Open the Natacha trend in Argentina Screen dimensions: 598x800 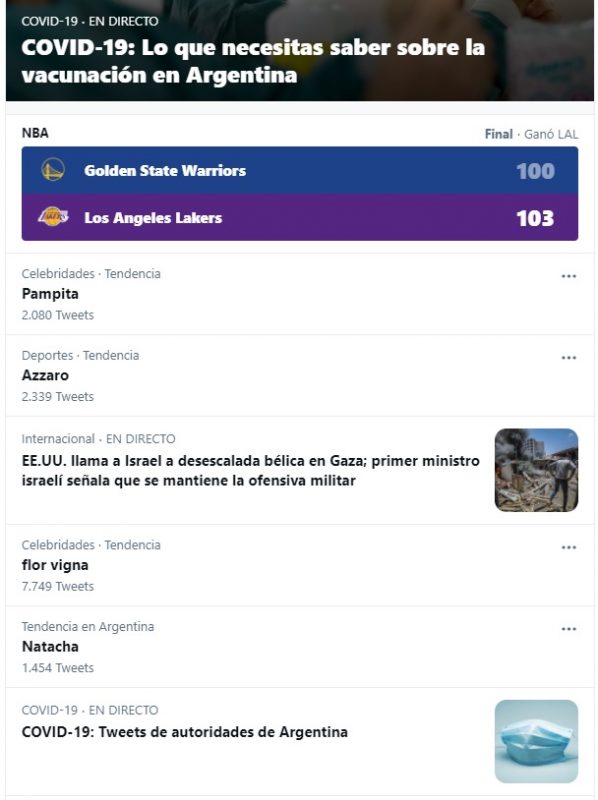(50, 647)
